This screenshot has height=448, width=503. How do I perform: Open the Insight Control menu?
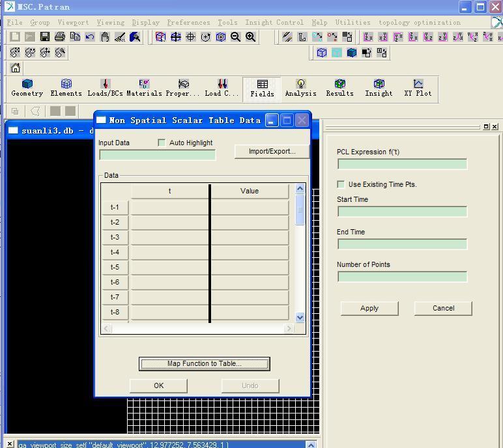[274, 22]
